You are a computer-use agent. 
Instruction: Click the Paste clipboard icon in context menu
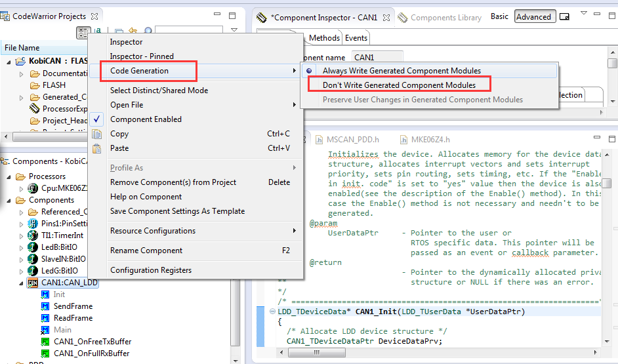click(96, 148)
